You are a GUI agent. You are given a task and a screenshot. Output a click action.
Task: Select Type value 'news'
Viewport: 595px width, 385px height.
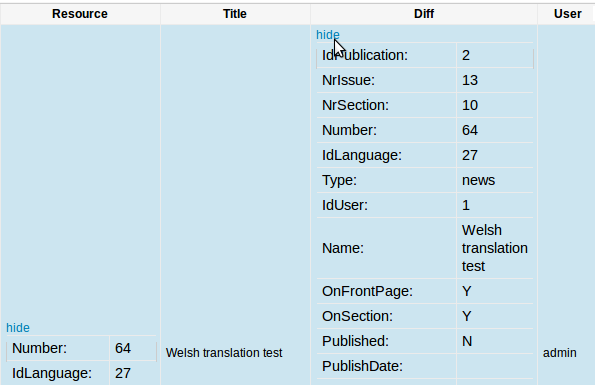[x=478, y=180]
